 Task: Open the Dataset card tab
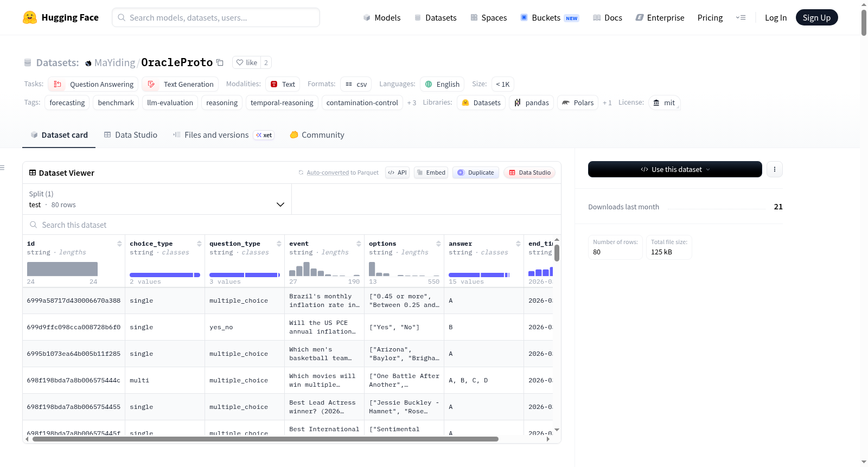59,135
